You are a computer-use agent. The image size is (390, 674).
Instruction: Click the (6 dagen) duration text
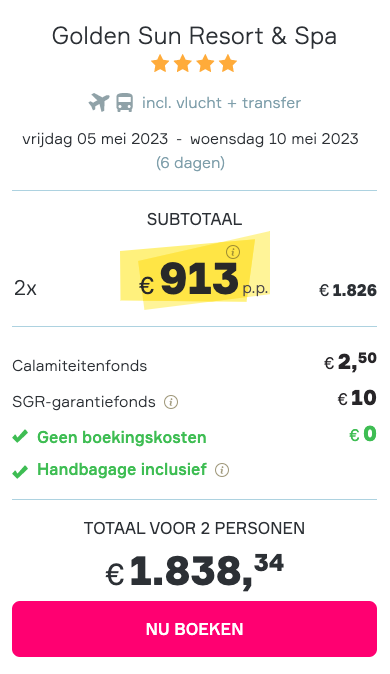coord(190,163)
